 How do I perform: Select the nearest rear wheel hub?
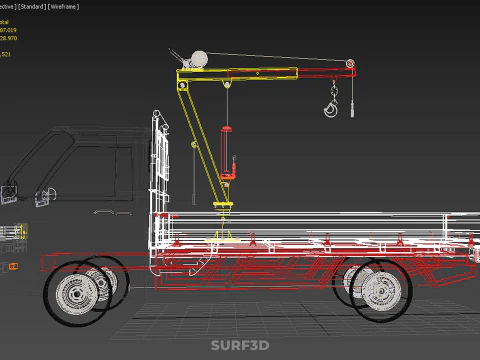coord(381,291)
